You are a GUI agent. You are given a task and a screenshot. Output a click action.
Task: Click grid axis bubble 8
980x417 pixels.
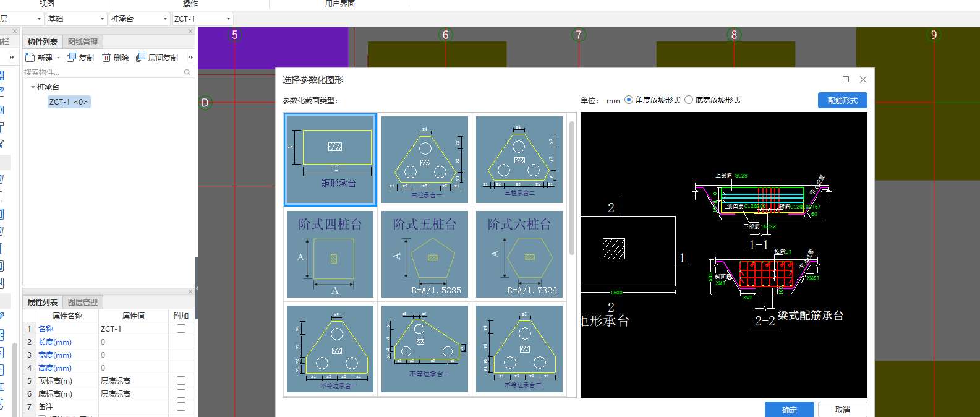point(734,35)
